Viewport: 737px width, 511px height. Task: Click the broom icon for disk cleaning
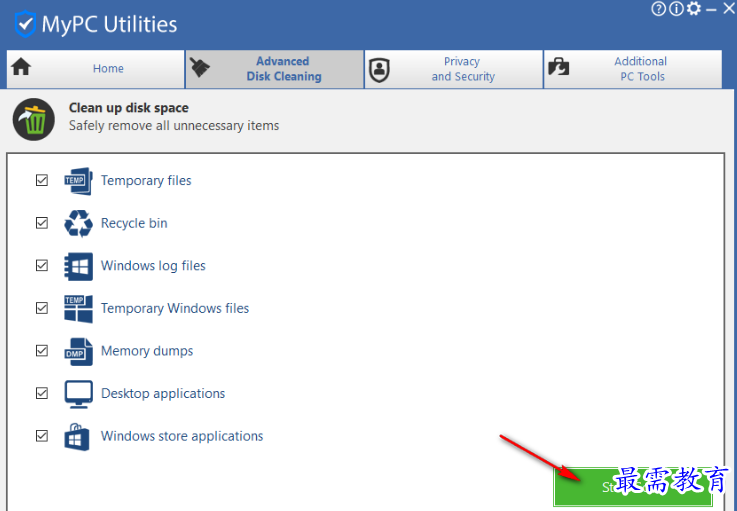(200, 68)
